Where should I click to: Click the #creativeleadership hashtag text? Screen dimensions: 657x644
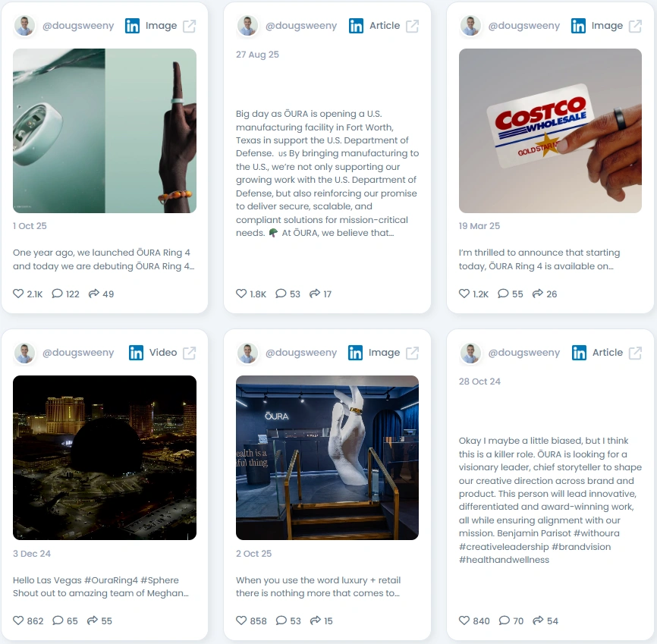pos(504,546)
